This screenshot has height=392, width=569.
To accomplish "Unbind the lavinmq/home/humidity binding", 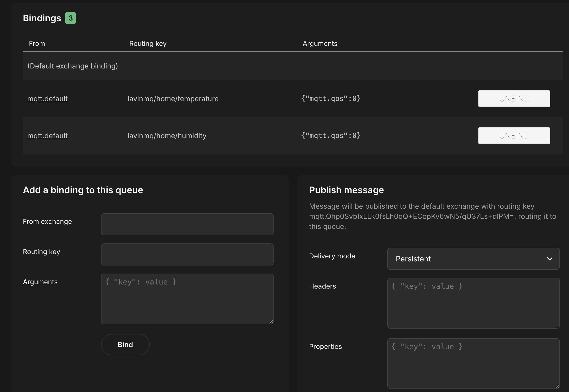I will point(514,136).
